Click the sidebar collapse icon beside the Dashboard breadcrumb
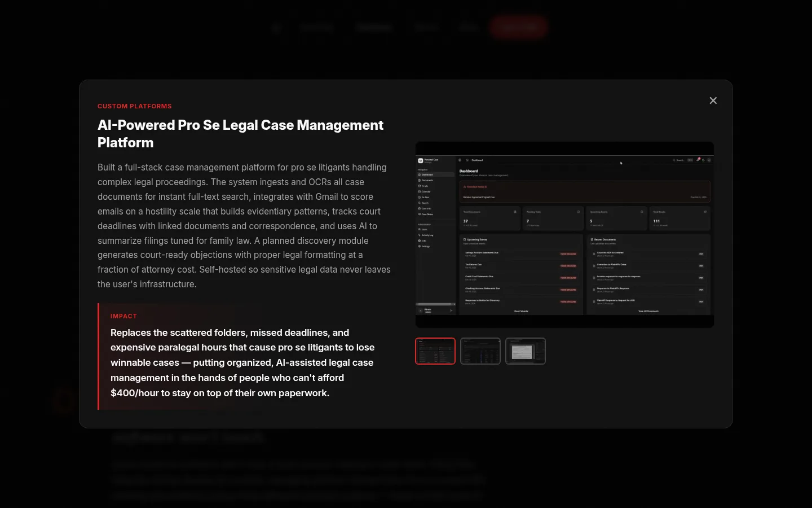812x508 pixels. click(x=460, y=160)
